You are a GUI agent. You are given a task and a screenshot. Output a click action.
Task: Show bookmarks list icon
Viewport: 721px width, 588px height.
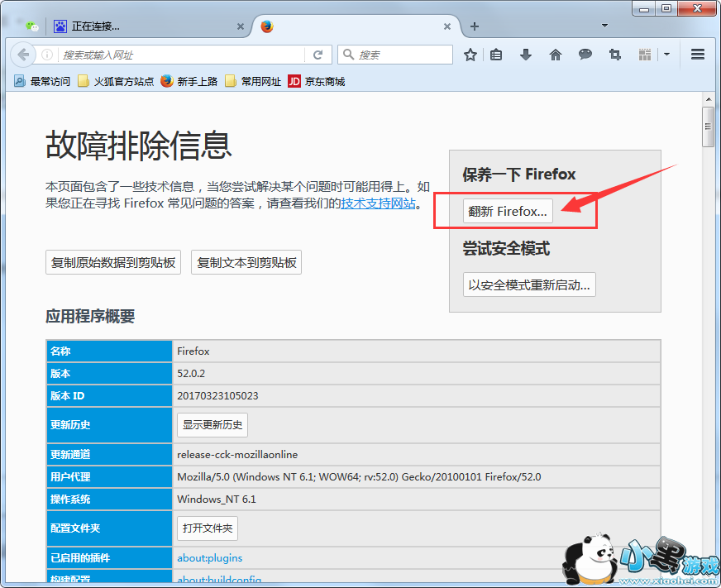click(x=496, y=55)
